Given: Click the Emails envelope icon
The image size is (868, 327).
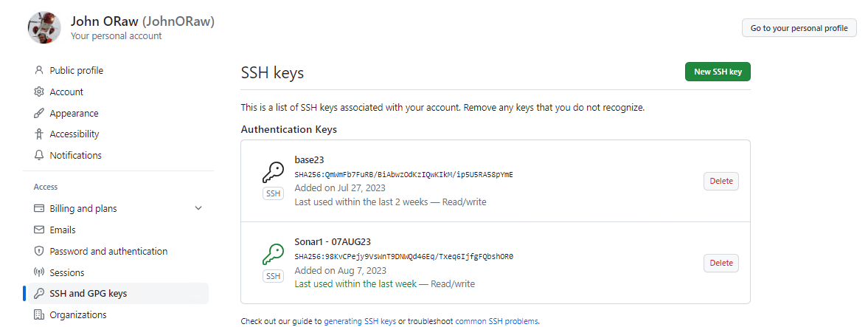Looking at the screenshot, I should 39,230.
